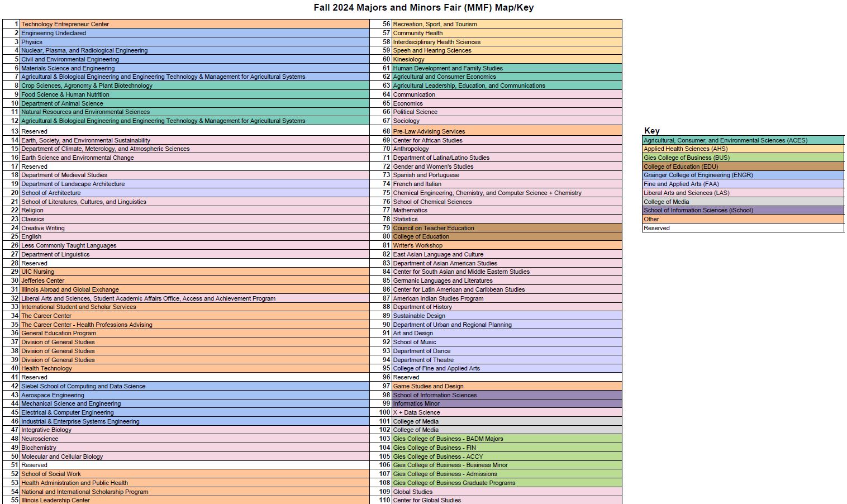Screen dimensions: 847x504
Task: Click 'Materials Science and Engineering' cell
Action: [x=194, y=68]
